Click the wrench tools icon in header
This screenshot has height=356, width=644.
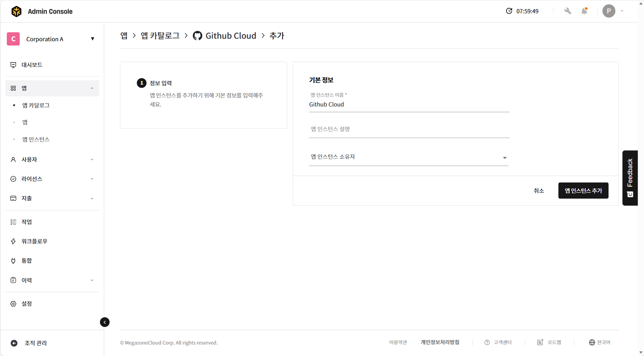[x=567, y=11]
